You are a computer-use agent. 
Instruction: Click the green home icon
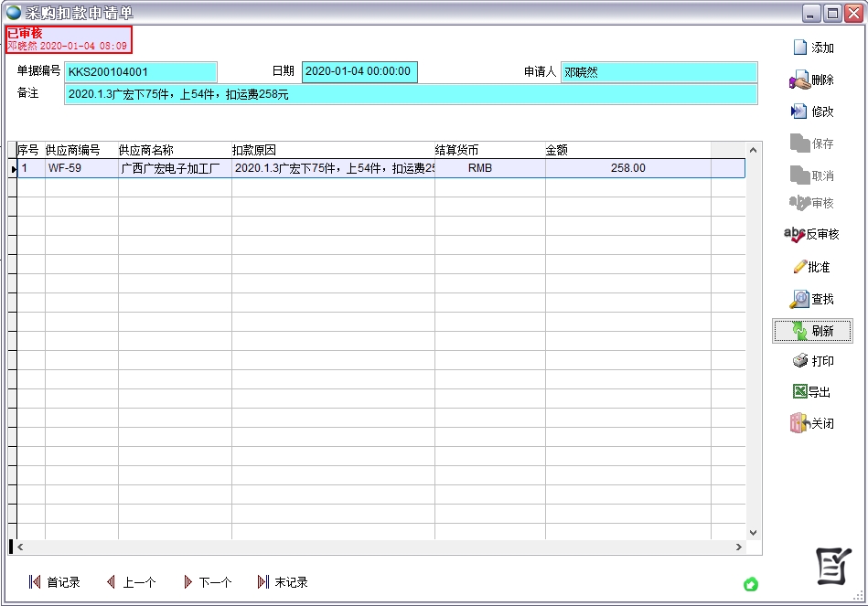pyautogui.click(x=751, y=584)
